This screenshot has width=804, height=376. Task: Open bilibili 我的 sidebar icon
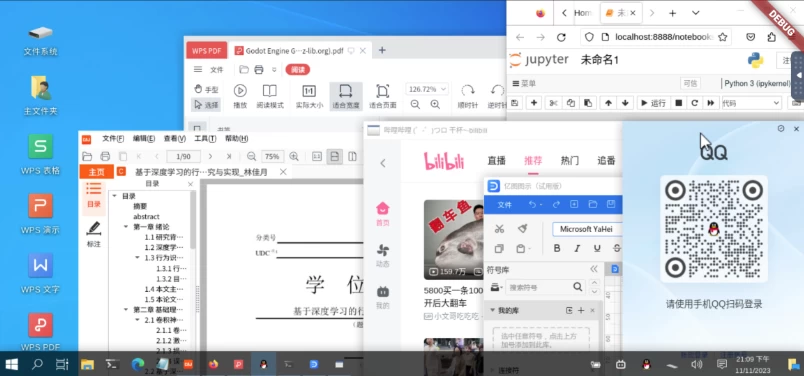click(383, 298)
